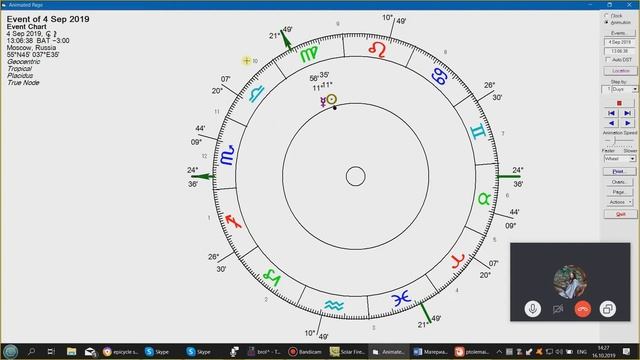Viewport: 640px width, 360px height.
Task: Switch to ptolemai PowerPoint taskbar item
Action: 472,351
